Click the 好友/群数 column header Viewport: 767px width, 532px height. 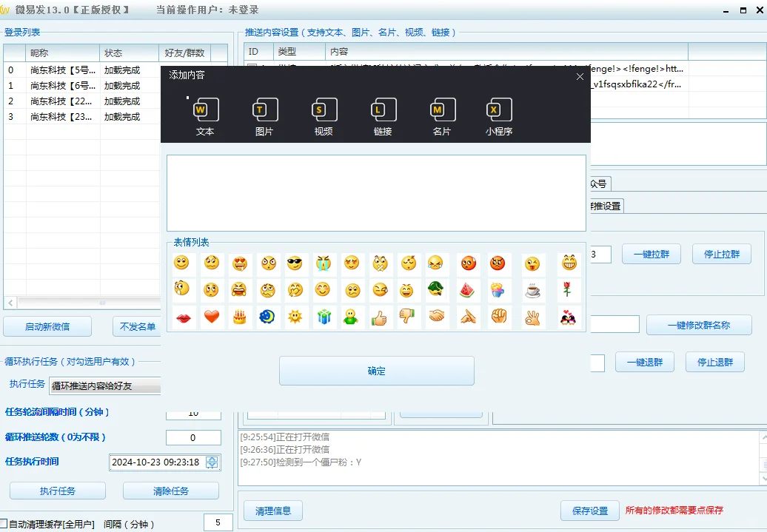pos(184,53)
